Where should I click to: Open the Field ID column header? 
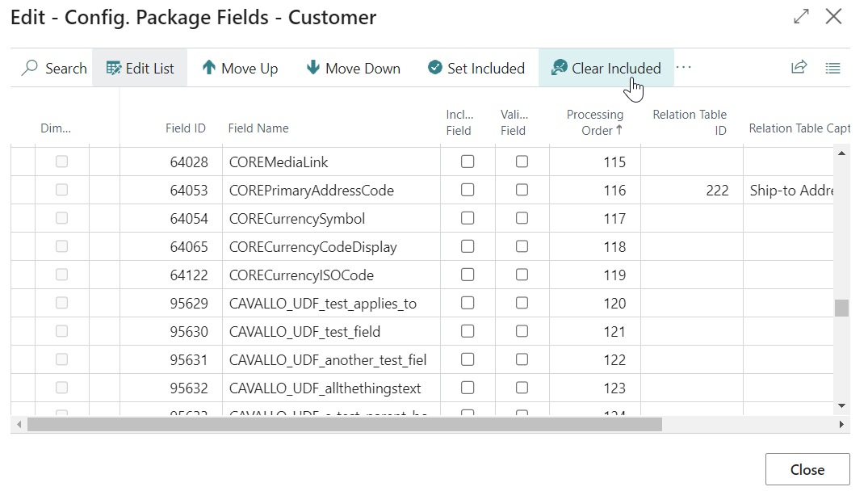(x=185, y=128)
